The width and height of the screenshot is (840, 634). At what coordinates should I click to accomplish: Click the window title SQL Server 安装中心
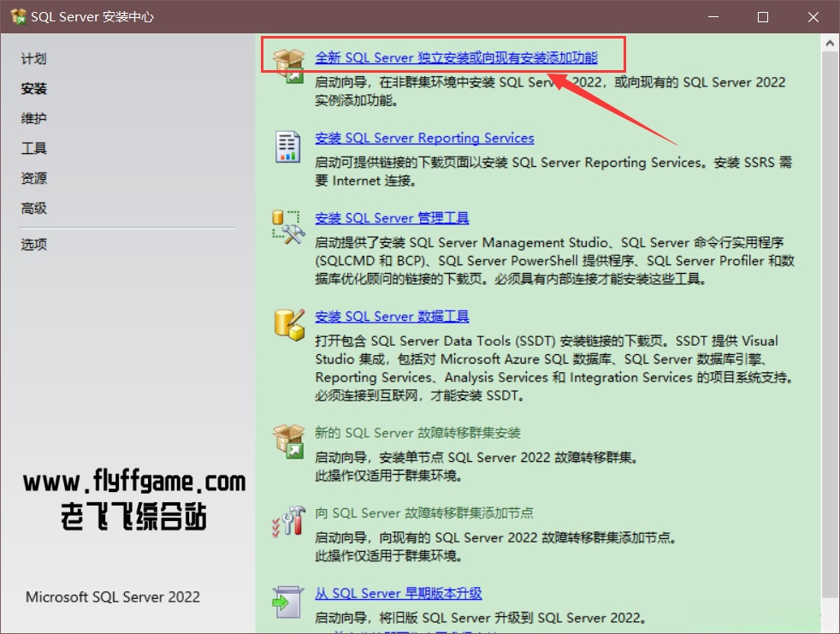[x=92, y=16]
